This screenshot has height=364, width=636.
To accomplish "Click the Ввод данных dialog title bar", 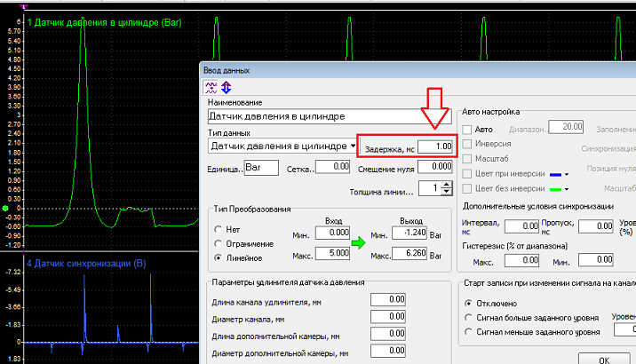I will pyautogui.click(x=417, y=70).
